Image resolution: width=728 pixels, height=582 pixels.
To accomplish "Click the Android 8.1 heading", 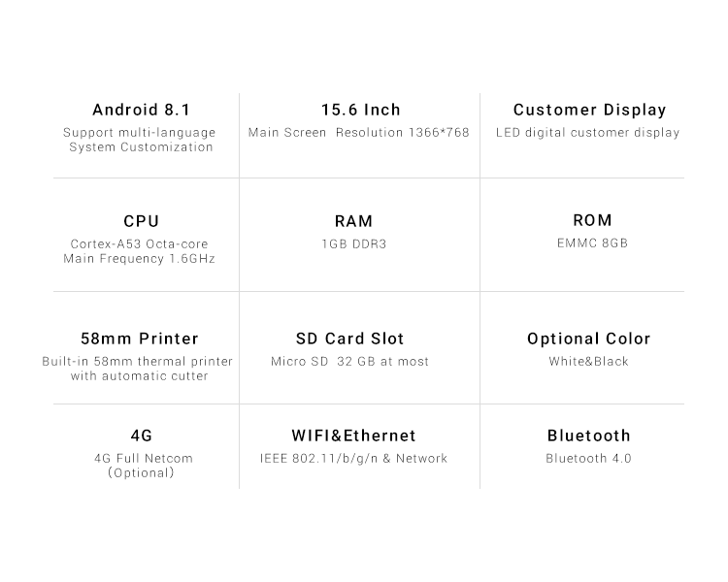I will click(141, 110).
